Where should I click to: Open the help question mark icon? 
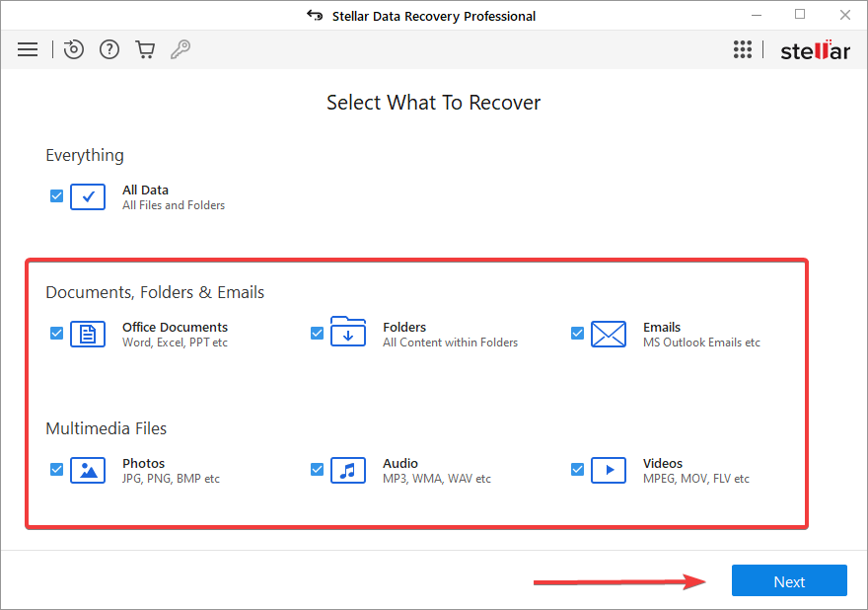click(x=109, y=50)
